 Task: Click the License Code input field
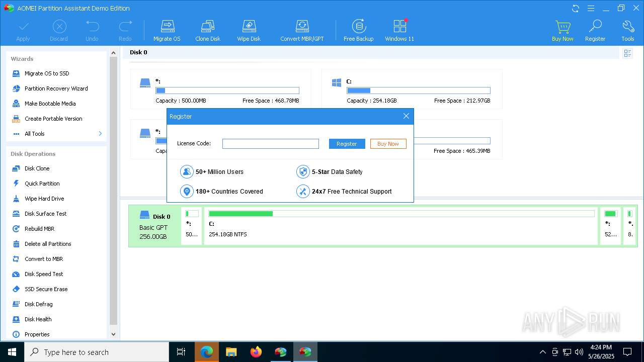[271, 144]
